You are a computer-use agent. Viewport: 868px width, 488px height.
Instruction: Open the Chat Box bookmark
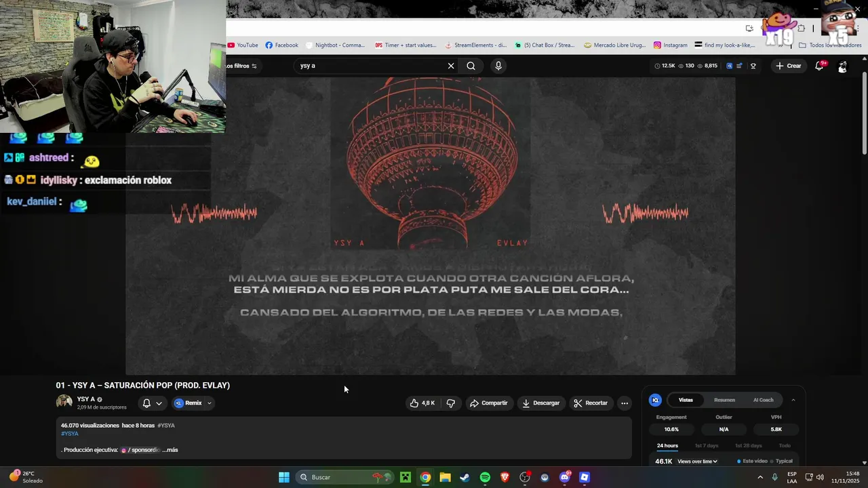pyautogui.click(x=545, y=45)
